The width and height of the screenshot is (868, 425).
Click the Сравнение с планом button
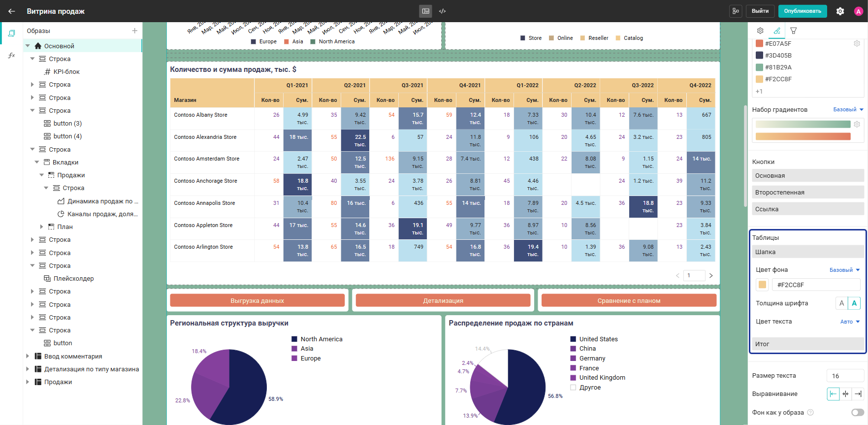pos(629,300)
